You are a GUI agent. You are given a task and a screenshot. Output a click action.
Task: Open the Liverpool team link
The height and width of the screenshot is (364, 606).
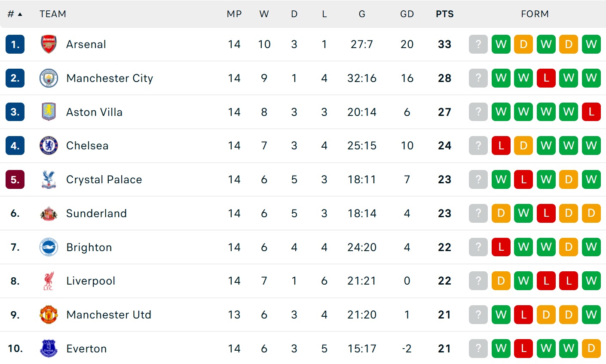[x=91, y=281]
